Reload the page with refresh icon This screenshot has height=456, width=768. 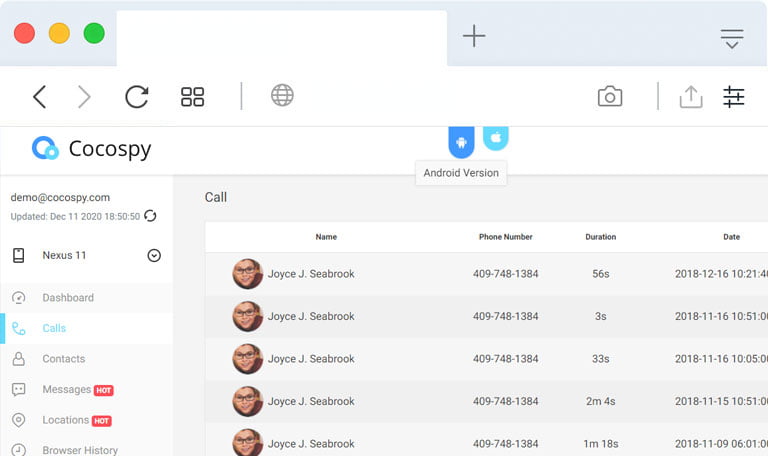coord(137,96)
